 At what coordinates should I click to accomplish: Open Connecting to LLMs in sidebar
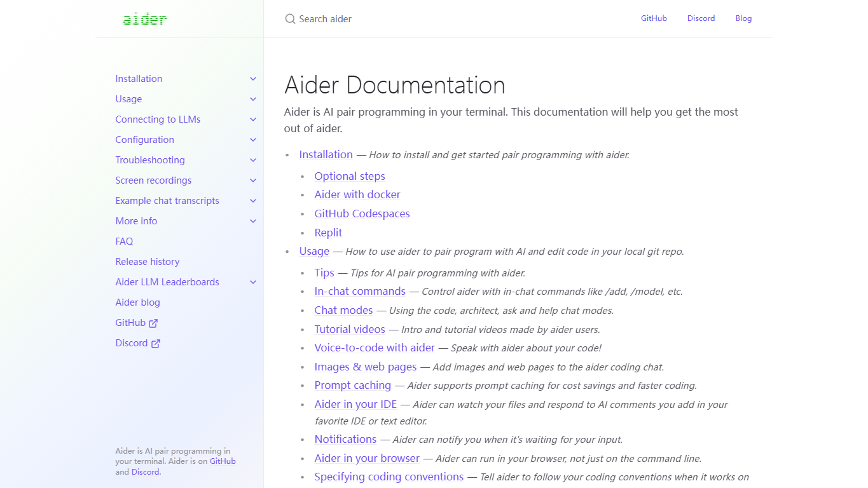158,119
